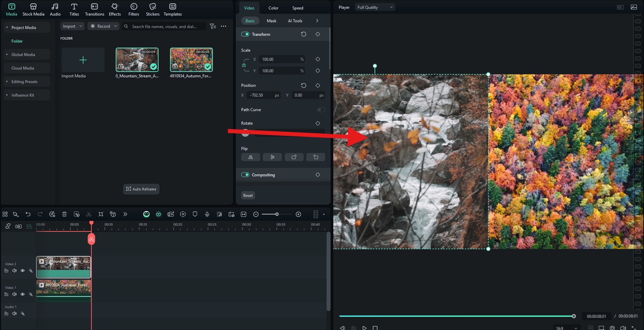Viewport: 644px width, 330px height.
Task: Zoom in timeline with plus icon
Action: click(x=298, y=214)
